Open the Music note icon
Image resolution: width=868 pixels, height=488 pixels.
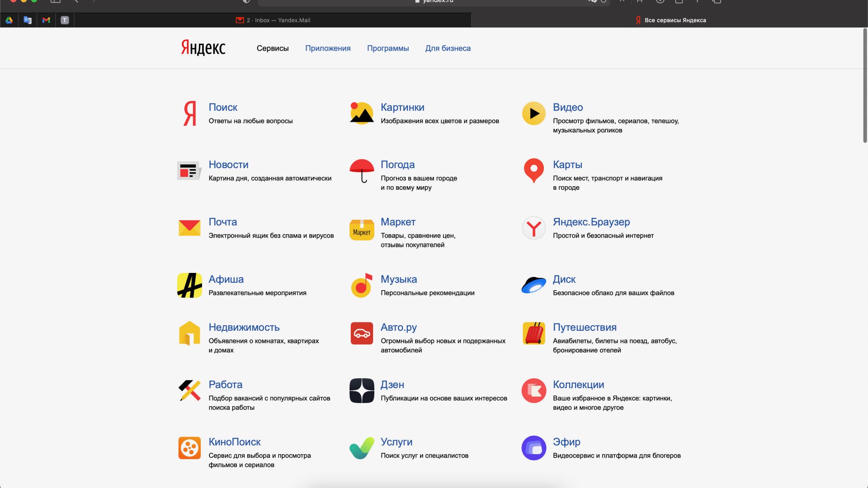pos(362,286)
